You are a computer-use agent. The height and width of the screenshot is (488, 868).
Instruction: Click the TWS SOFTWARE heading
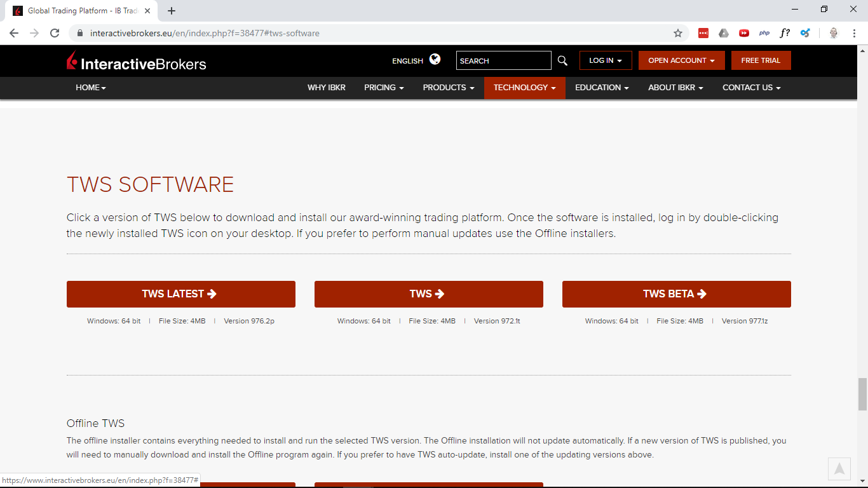[151, 184]
